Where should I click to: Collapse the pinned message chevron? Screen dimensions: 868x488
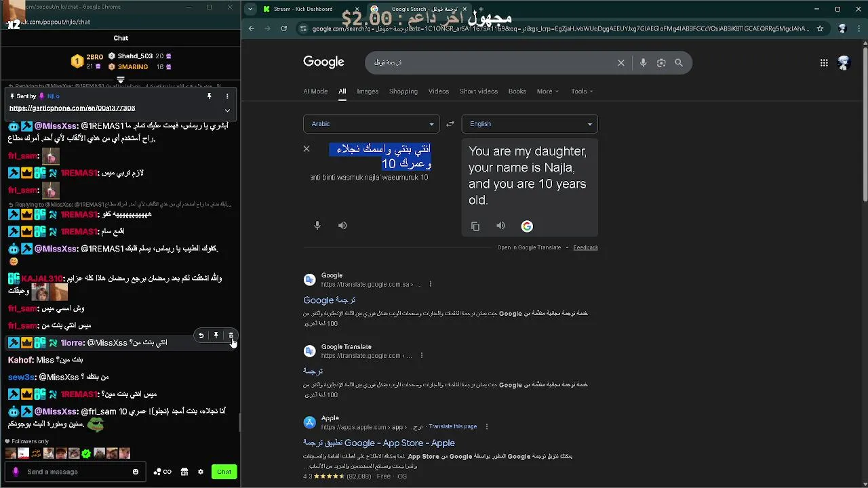coord(227,110)
